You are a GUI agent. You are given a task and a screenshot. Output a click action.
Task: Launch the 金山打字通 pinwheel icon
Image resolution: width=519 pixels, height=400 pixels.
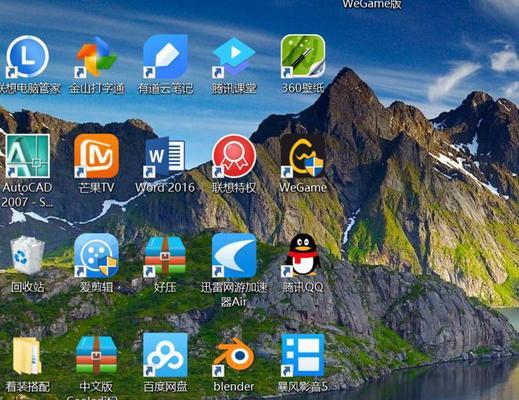click(96, 57)
